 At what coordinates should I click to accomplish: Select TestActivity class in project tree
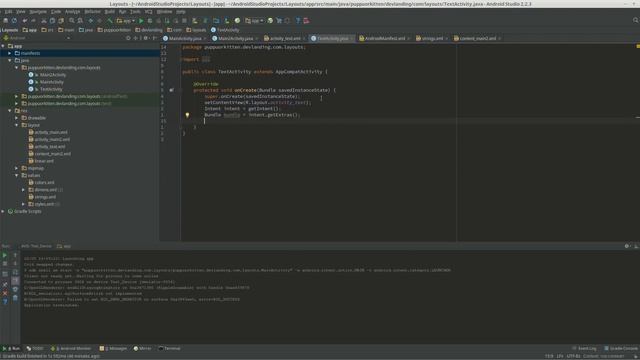[x=51, y=89]
